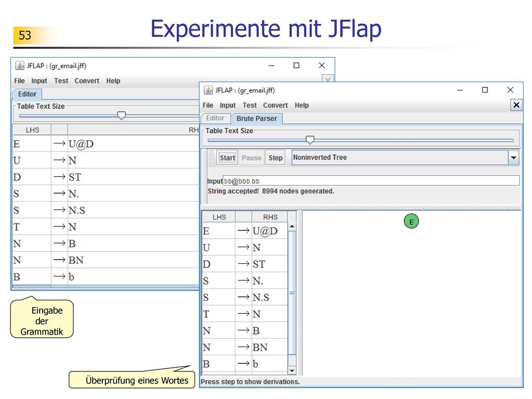Click the toolbar drag handle beside Start
The height and width of the screenshot is (399, 532).
click(x=211, y=158)
